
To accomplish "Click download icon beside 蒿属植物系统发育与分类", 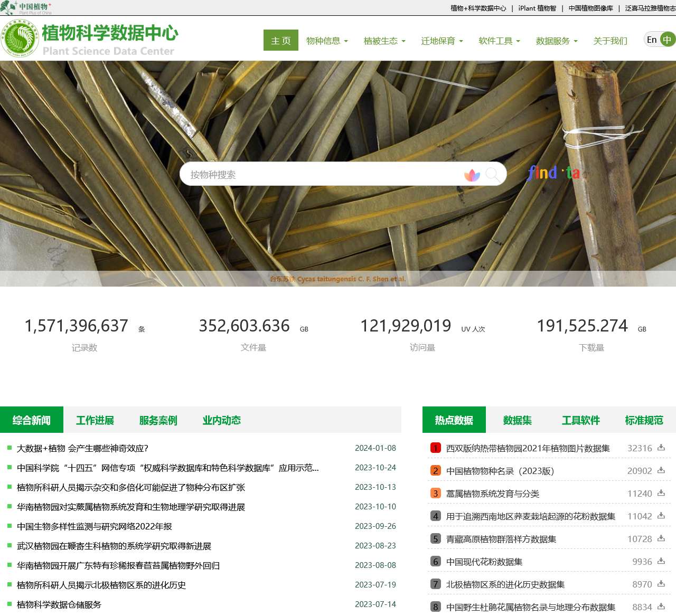I will (661, 493).
